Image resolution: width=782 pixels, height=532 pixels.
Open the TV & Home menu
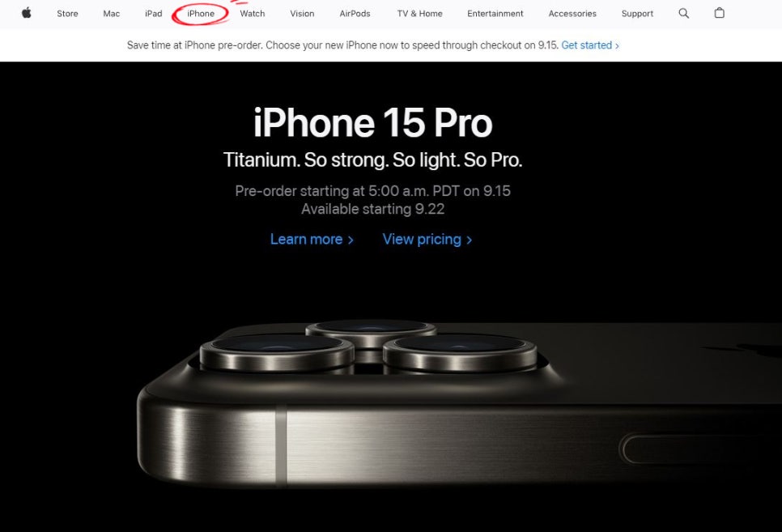pyautogui.click(x=419, y=14)
